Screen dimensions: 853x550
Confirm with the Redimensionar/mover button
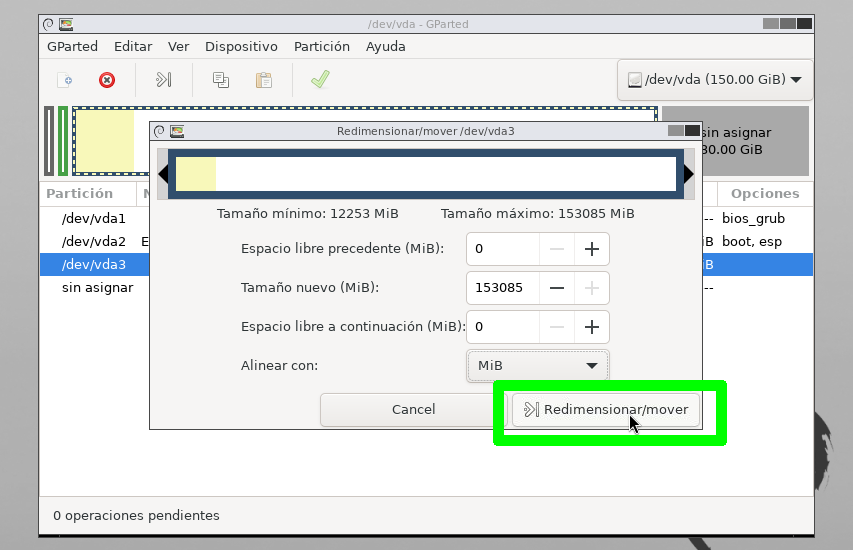pos(607,410)
